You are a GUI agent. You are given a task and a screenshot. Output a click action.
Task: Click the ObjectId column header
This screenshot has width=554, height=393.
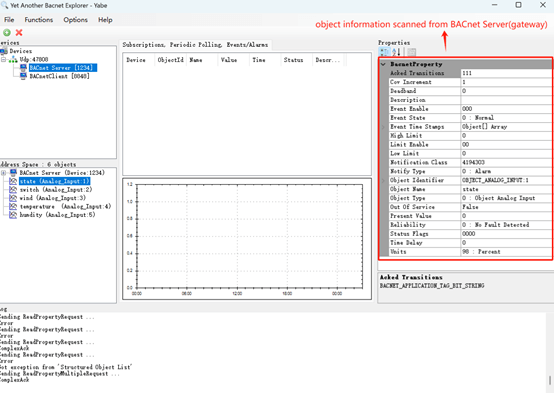point(171,60)
